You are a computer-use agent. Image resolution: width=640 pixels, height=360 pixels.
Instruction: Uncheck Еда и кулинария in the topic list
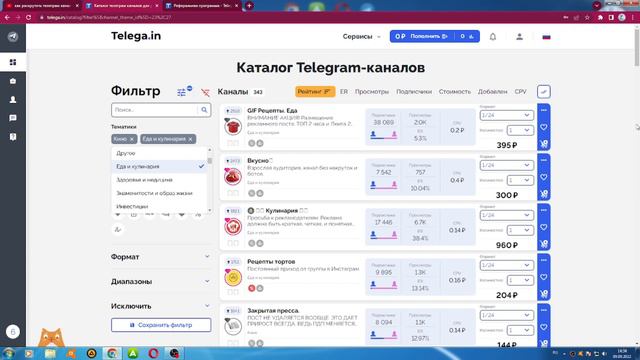coord(160,166)
